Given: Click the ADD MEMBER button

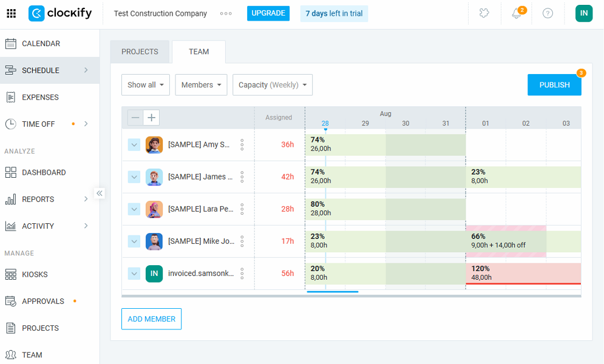Looking at the screenshot, I should (x=151, y=318).
